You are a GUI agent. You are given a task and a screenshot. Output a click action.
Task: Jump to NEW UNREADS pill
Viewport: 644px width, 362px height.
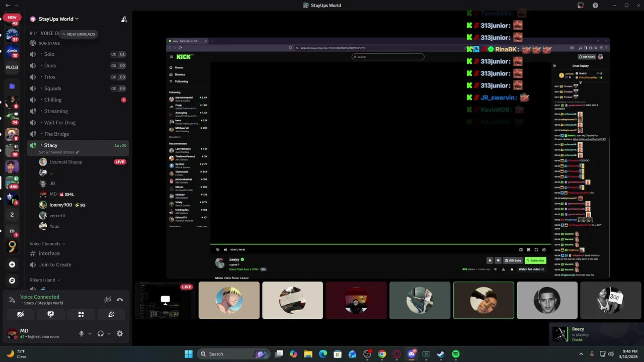[x=78, y=34]
